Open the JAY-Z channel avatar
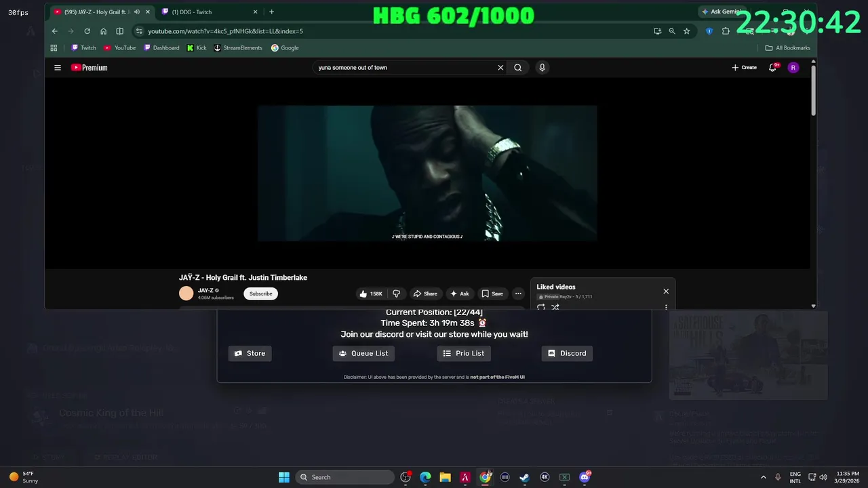Image resolution: width=868 pixels, height=488 pixels. [x=186, y=293]
